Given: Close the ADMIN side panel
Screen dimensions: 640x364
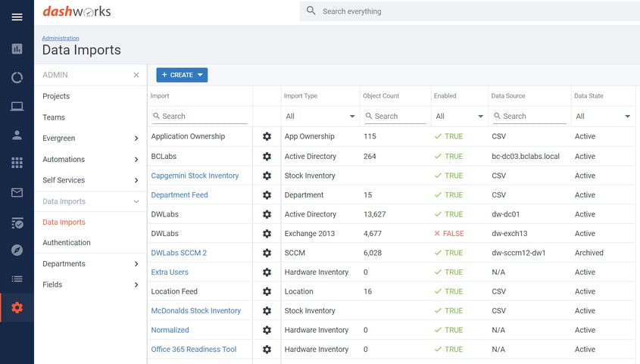Looking at the screenshot, I should [x=136, y=75].
